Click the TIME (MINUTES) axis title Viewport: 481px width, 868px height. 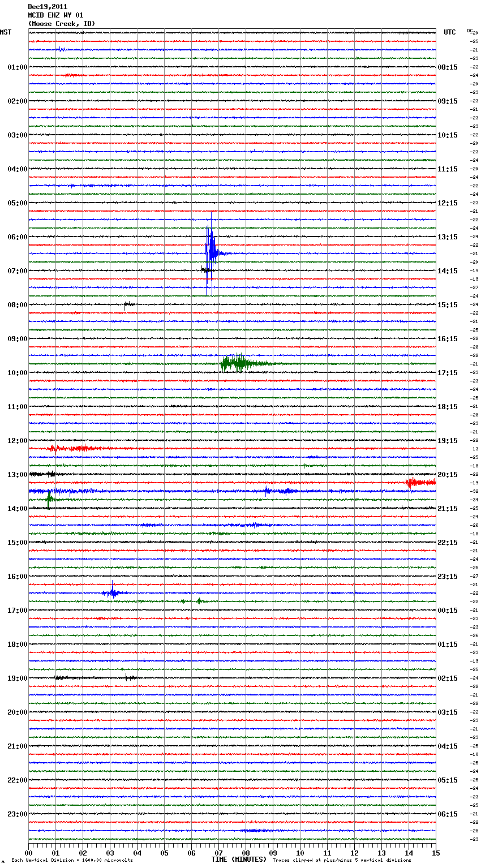pos(239,860)
